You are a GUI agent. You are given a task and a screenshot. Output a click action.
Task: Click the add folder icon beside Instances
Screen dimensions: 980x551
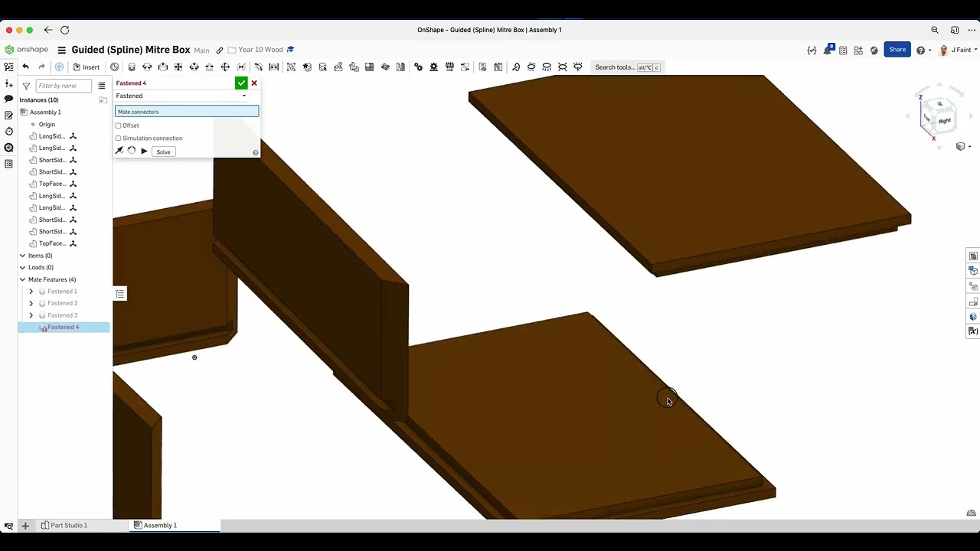(103, 100)
